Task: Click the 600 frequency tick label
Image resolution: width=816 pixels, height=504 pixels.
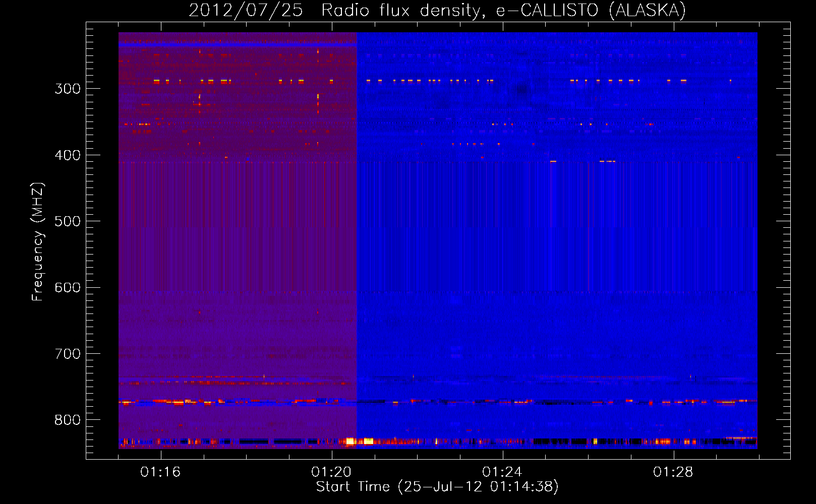Action: pos(68,288)
